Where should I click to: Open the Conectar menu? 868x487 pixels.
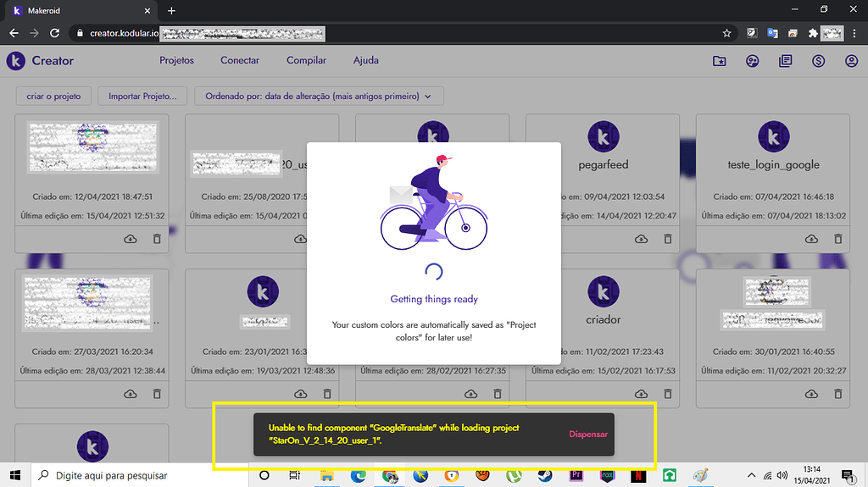click(x=240, y=61)
